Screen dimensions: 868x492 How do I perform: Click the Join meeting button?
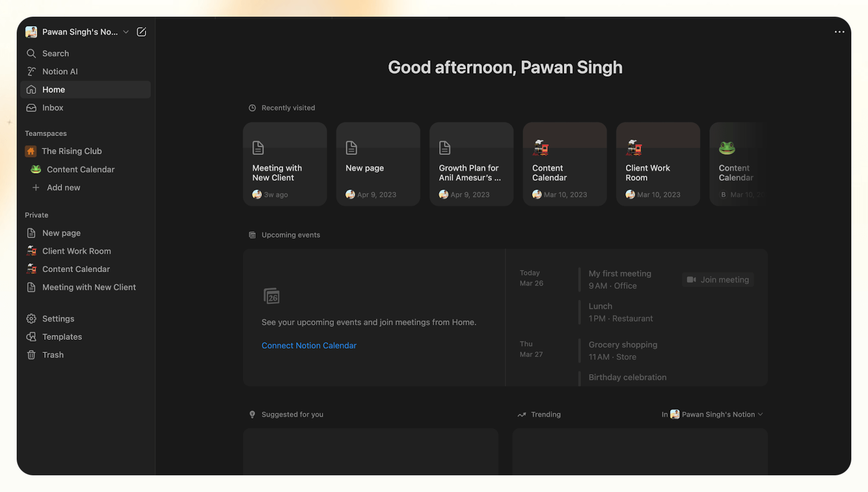click(718, 280)
